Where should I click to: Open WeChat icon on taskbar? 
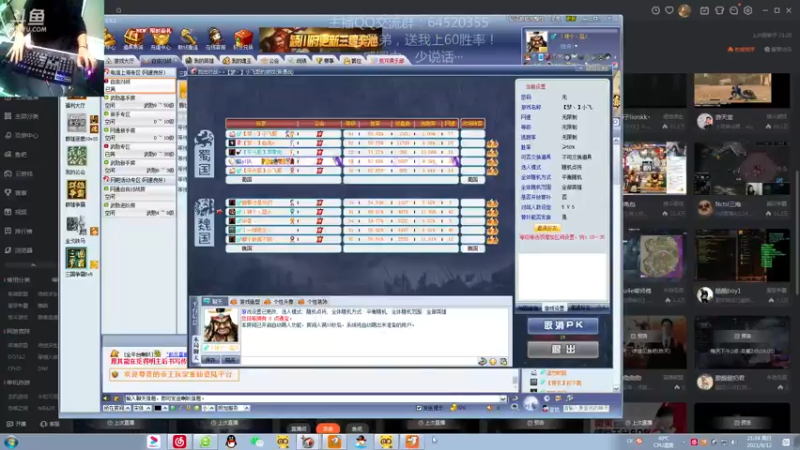click(257, 441)
